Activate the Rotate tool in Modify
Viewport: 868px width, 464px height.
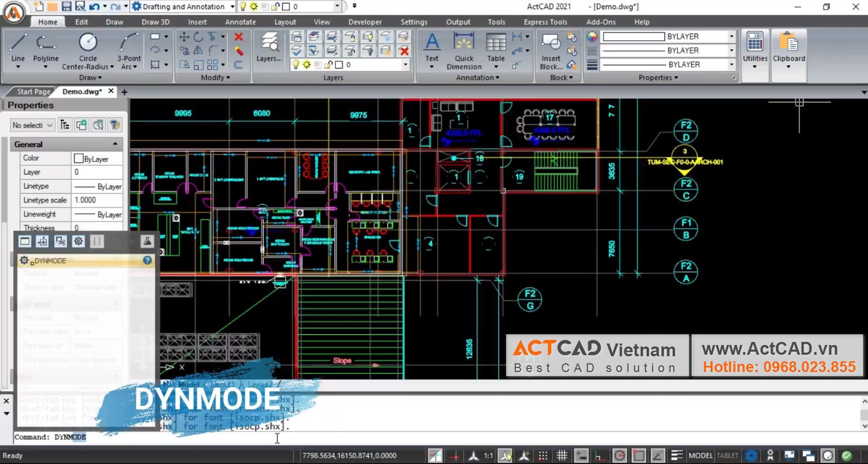click(x=199, y=37)
